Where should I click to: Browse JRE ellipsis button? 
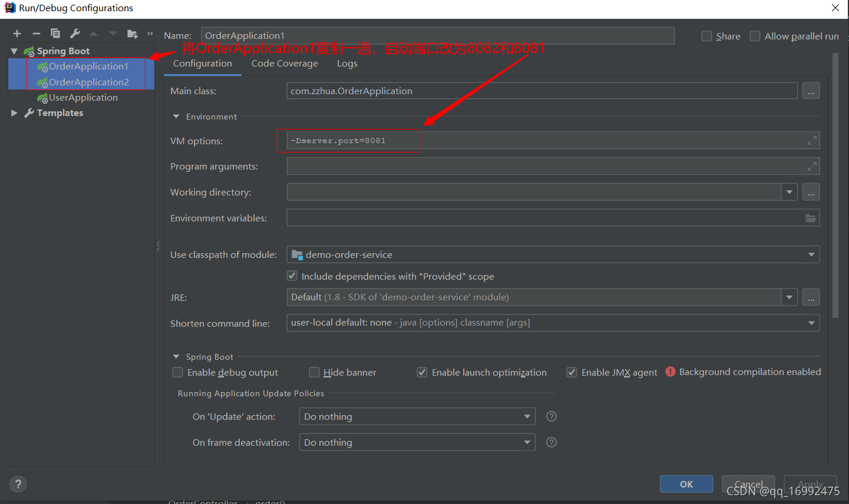(811, 297)
